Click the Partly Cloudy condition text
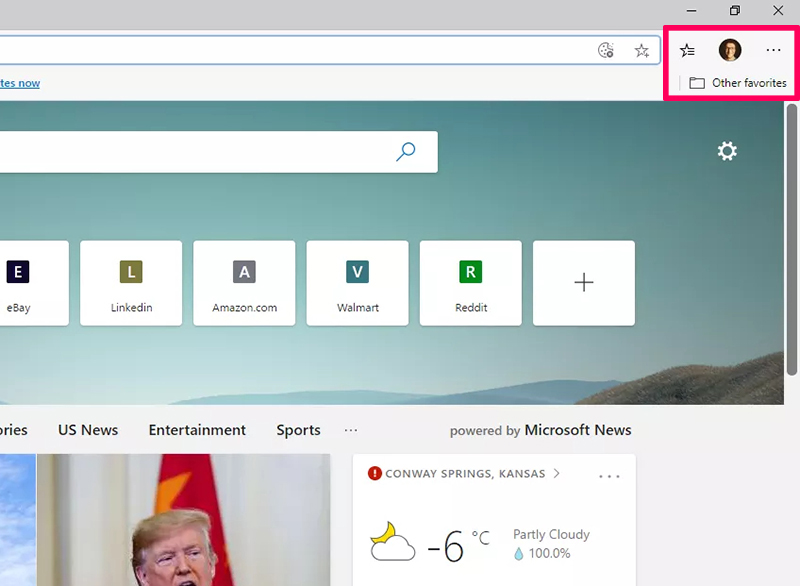Screen dimensions: 800x586 click(x=551, y=534)
